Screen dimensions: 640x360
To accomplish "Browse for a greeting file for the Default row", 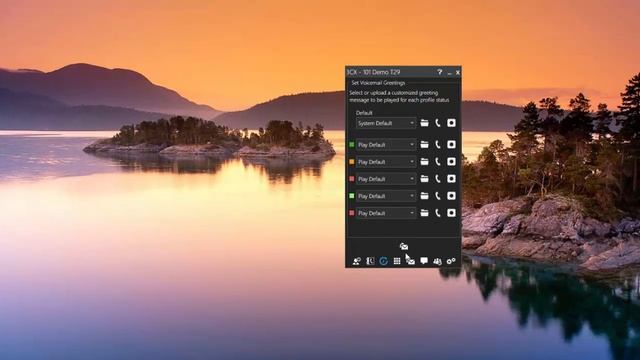I will (424, 123).
